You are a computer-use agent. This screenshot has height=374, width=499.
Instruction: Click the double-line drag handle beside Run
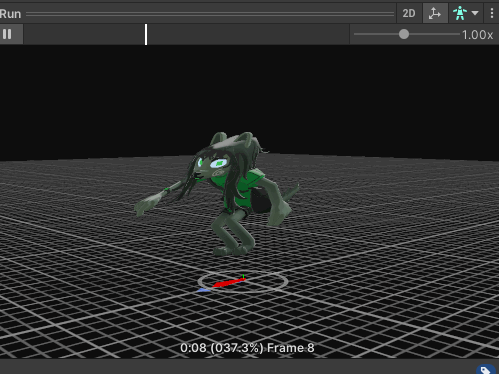(x=210, y=14)
